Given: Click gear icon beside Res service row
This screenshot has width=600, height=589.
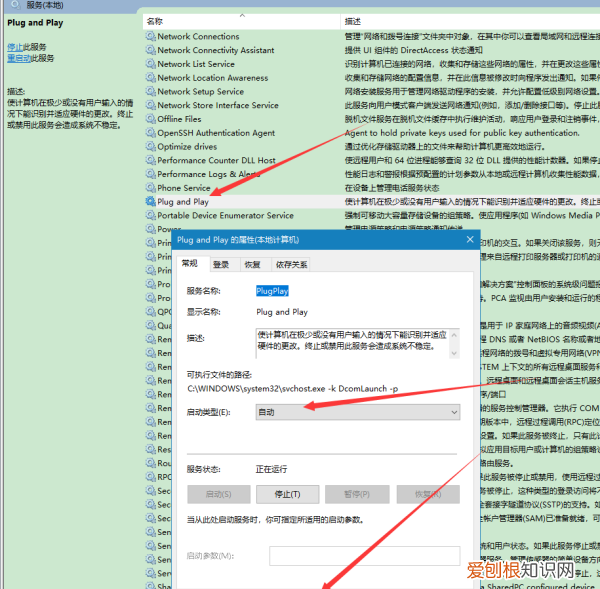Looking at the screenshot, I should [151, 450].
